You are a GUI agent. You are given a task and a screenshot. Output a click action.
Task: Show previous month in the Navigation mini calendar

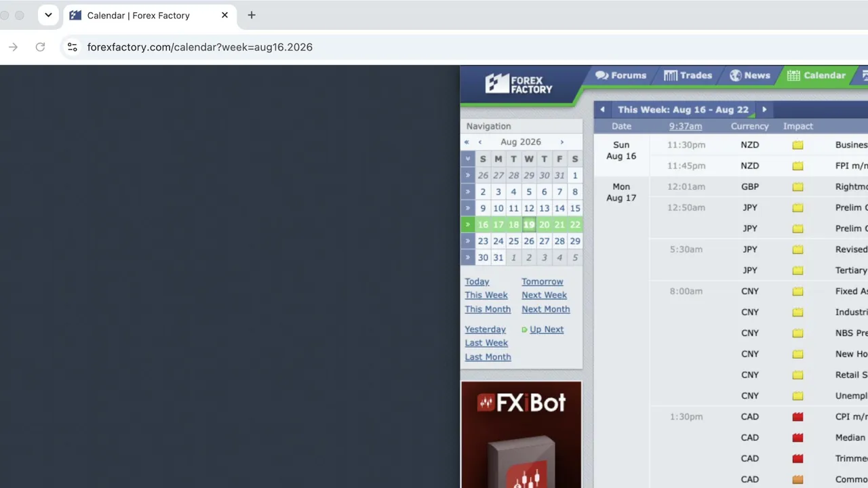click(480, 142)
